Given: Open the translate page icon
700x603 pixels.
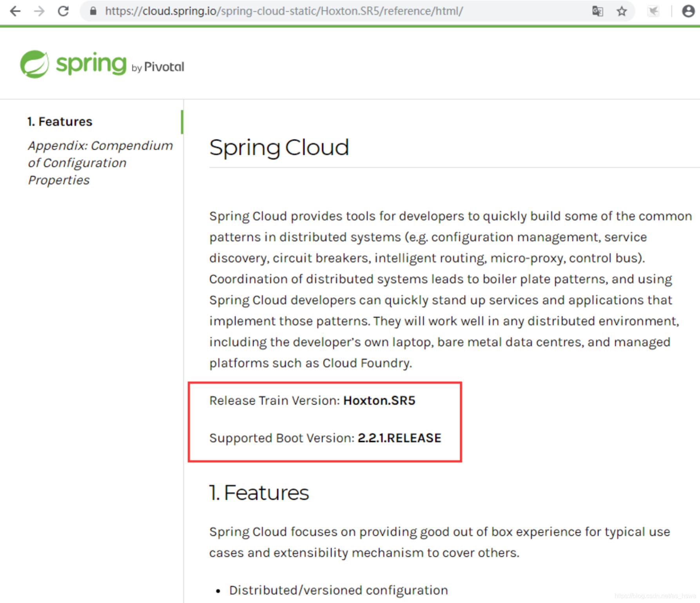Looking at the screenshot, I should (x=597, y=11).
